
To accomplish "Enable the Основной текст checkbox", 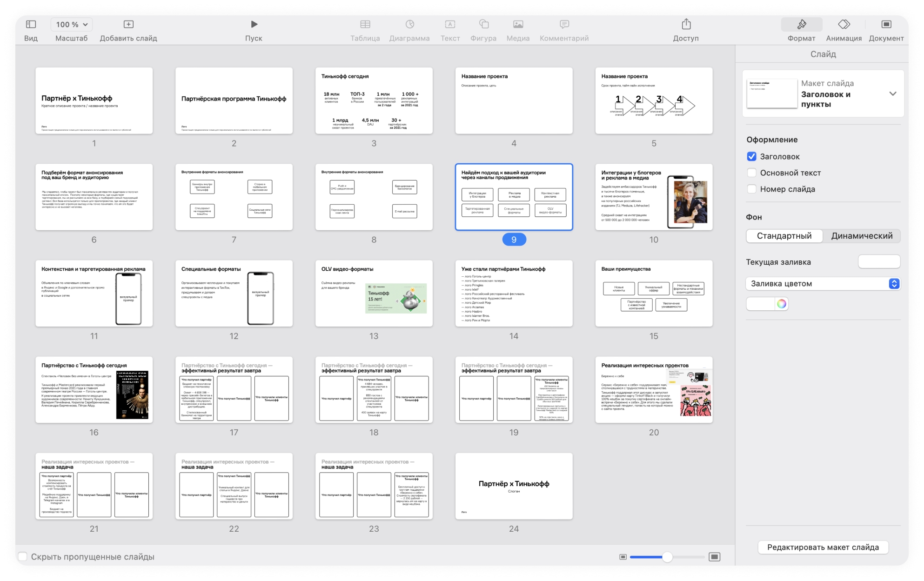I will pyautogui.click(x=751, y=173).
